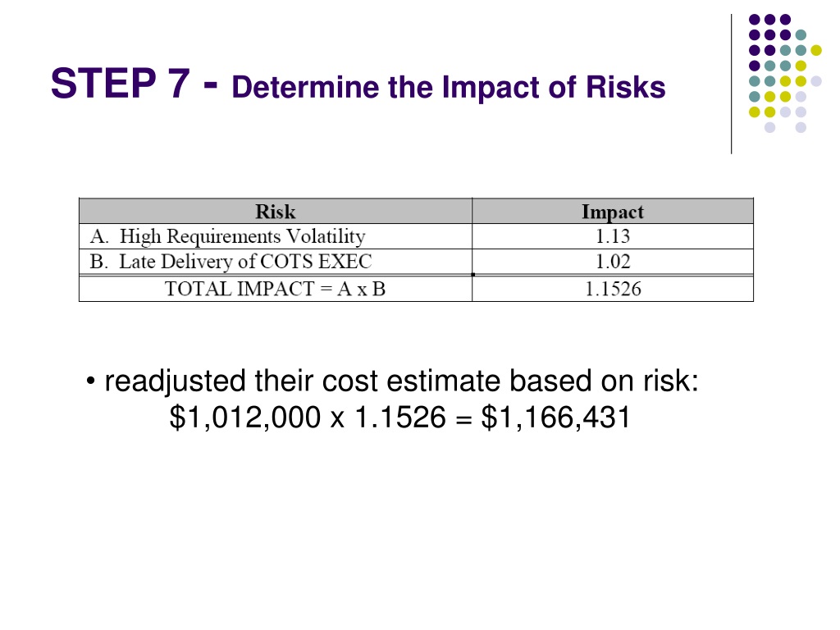Select the 'Determine the Impact of Risks' subtitle
The image size is (840, 630).
pos(449,87)
